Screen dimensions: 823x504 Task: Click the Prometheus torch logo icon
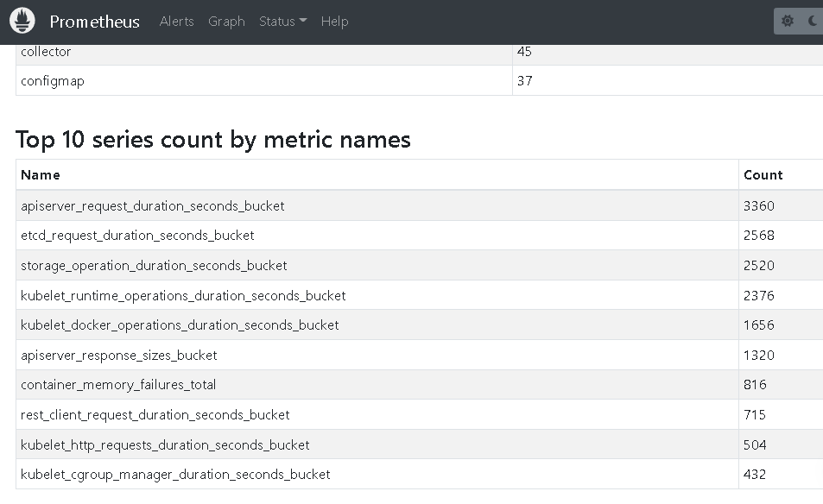click(22, 21)
